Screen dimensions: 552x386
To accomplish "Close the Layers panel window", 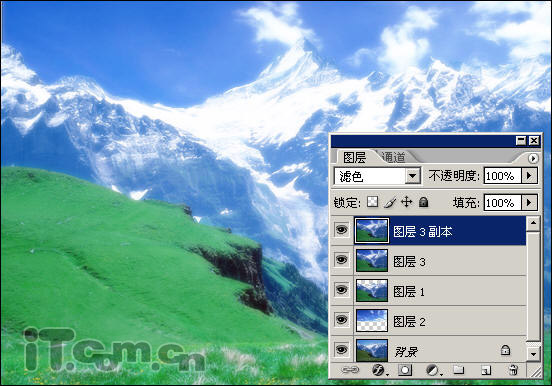I will coord(534,141).
